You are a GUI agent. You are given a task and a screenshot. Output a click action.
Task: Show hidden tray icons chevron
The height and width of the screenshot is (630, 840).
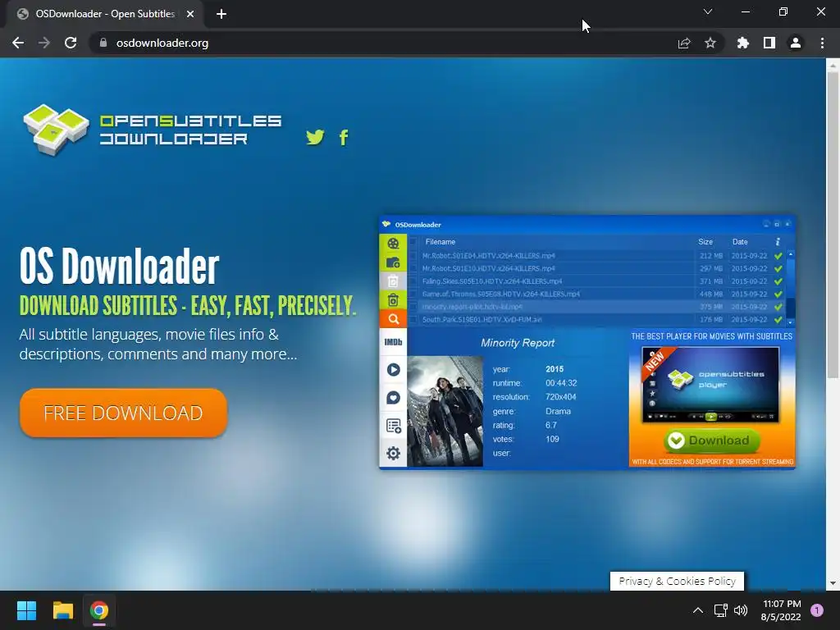(697, 610)
